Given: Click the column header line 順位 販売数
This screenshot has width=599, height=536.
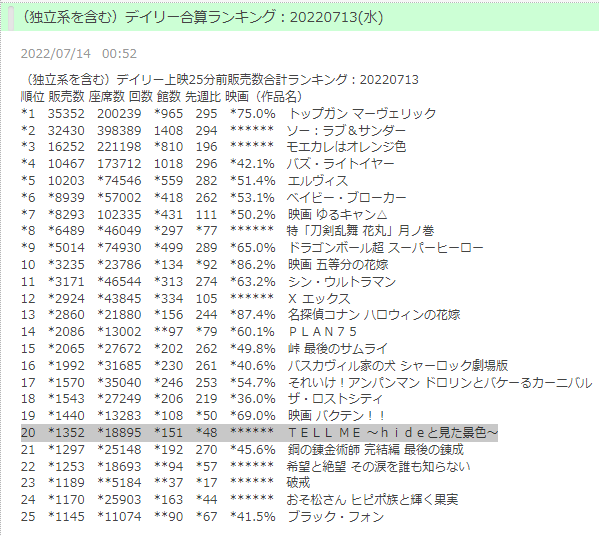Looking at the screenshot, I should (x=162, y=97).
